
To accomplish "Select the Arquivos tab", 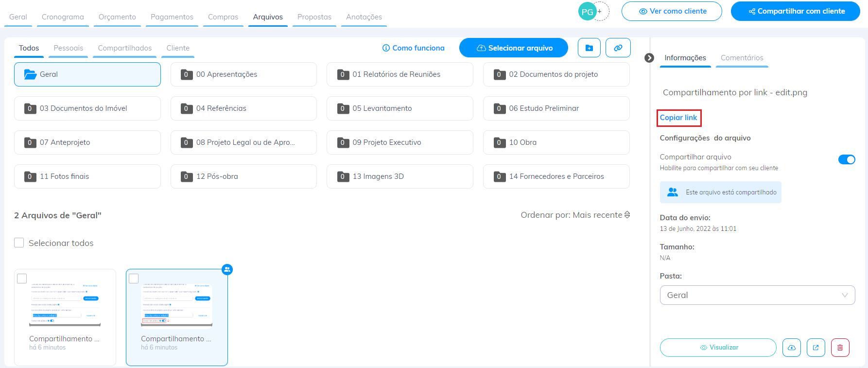I will click(268, 17).
